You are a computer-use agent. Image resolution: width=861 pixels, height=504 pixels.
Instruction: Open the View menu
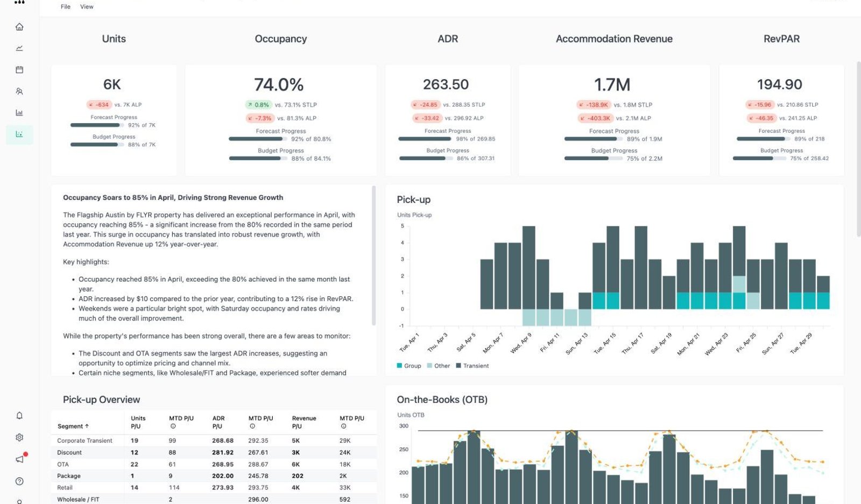click(x=87, y=7)
